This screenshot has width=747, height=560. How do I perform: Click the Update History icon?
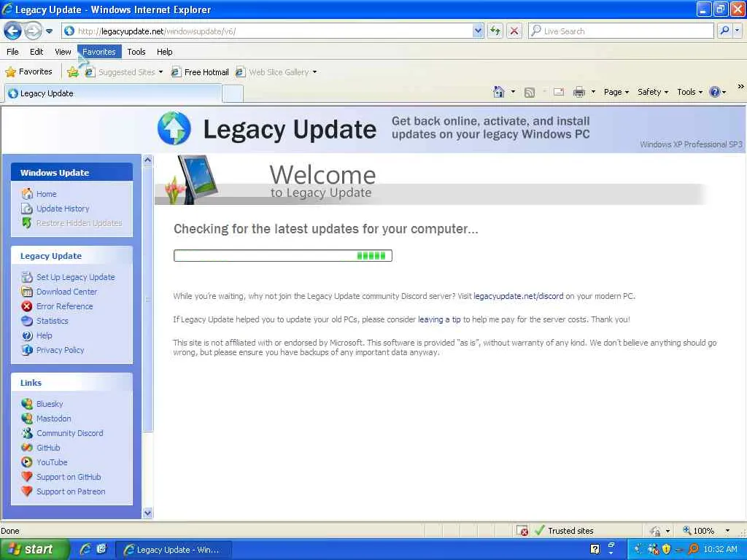click(x=27, y=209)
